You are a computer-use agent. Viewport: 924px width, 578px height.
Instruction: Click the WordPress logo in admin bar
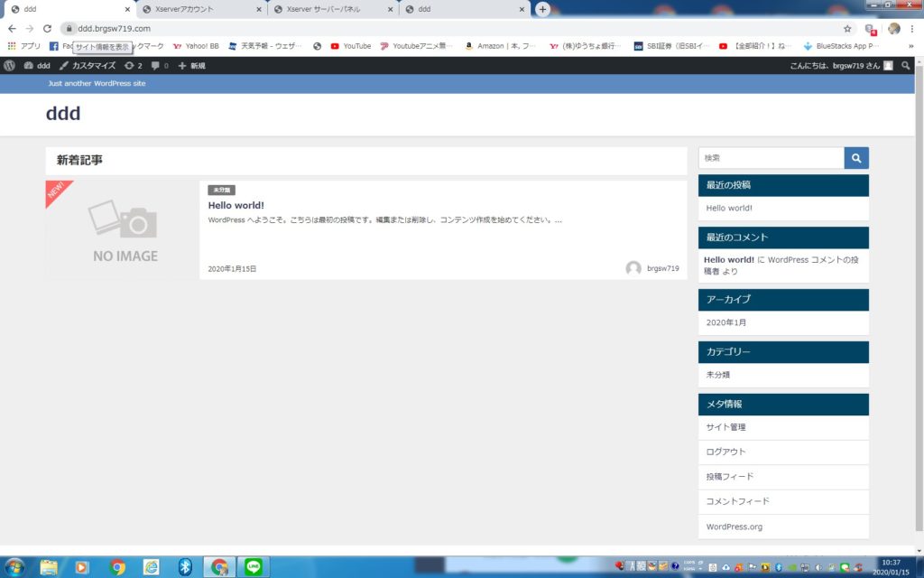click(9, 66)
